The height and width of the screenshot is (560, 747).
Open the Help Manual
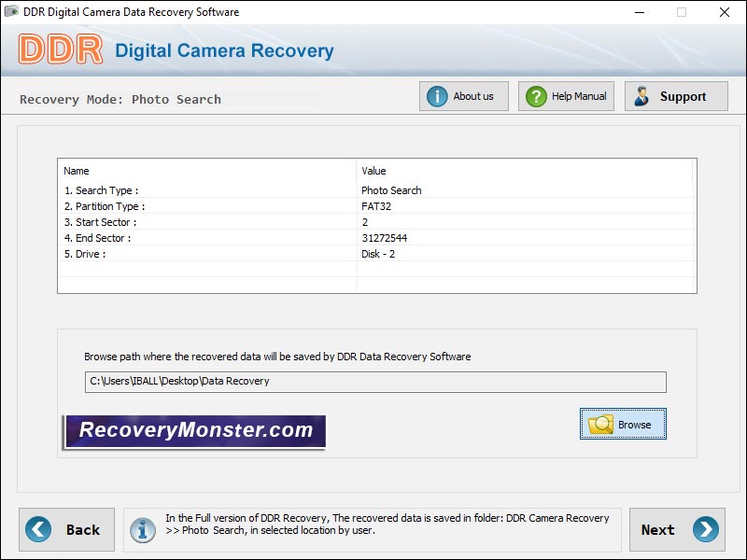(565, 95)
